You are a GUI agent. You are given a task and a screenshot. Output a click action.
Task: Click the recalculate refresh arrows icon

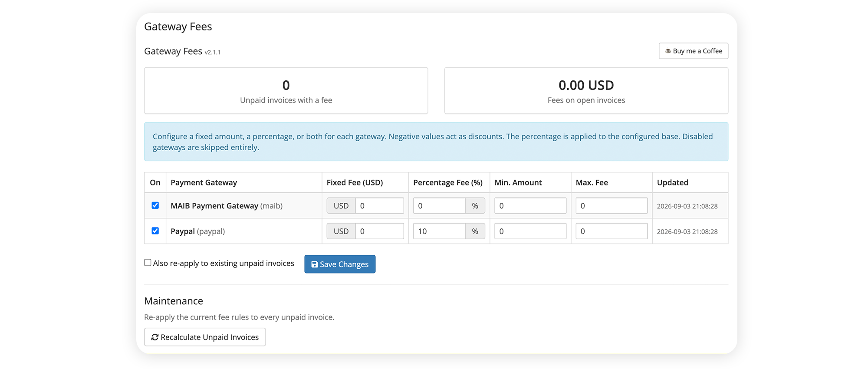[155, 337]
